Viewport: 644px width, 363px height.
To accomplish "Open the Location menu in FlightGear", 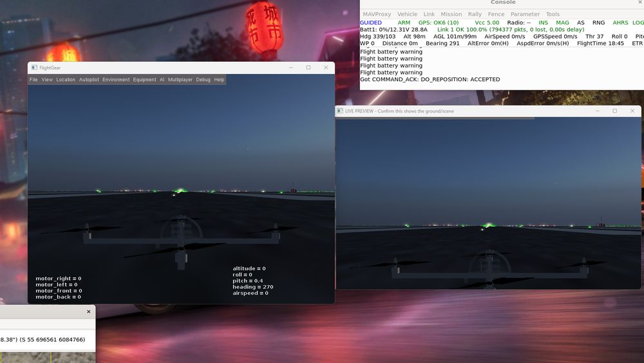I will click(x=66, y=80).
